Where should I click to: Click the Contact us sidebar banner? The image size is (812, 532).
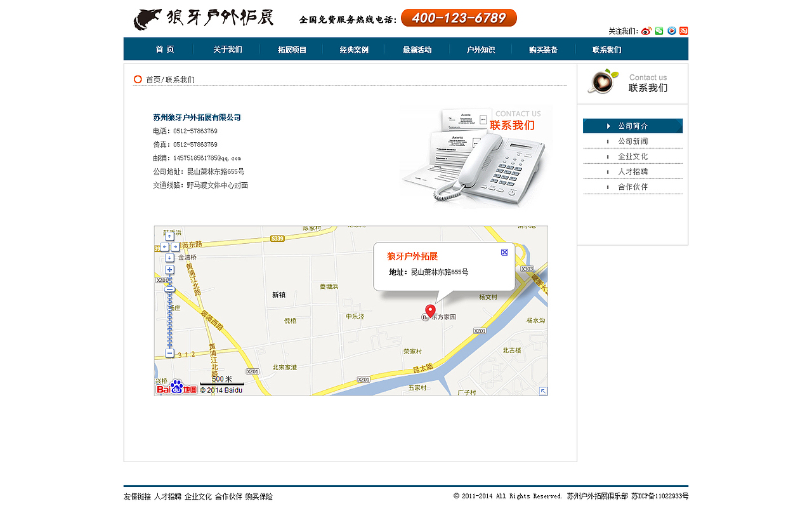[x=632, y=83]
